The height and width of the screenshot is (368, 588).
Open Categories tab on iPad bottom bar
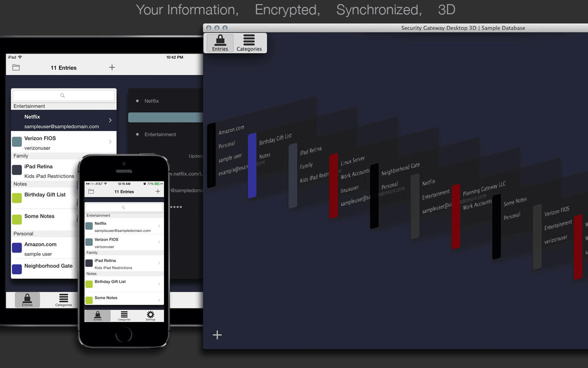tap(63, 300)
